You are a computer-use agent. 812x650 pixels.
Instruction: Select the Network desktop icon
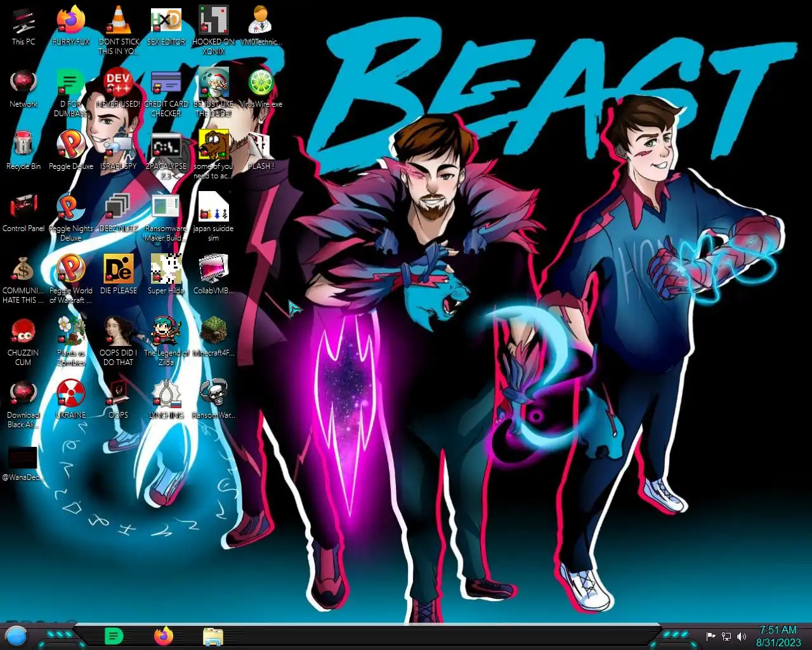point(23,89)
